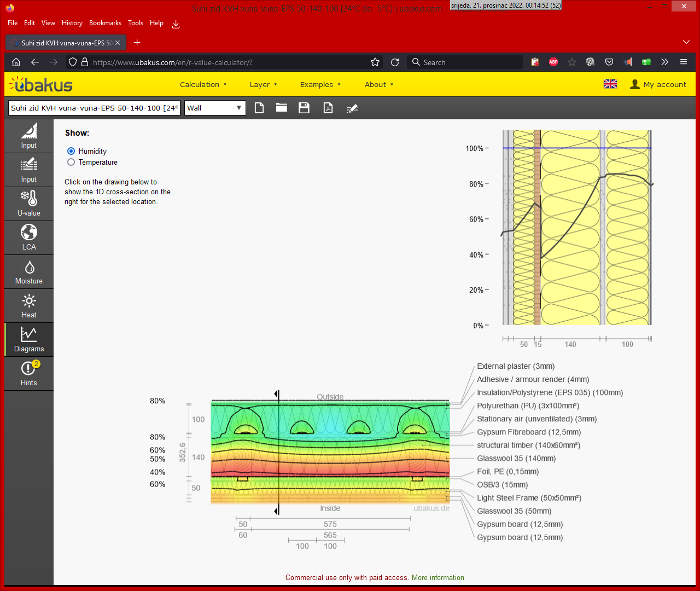Click the Pocket save extension icon
Viewport: 700px width, 591px height.
point(609,62)
